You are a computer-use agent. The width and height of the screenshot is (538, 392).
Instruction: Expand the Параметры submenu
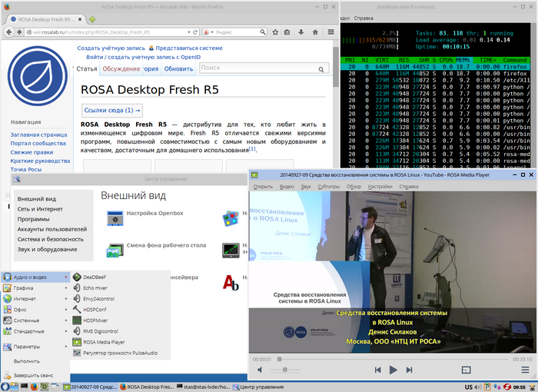27,346
